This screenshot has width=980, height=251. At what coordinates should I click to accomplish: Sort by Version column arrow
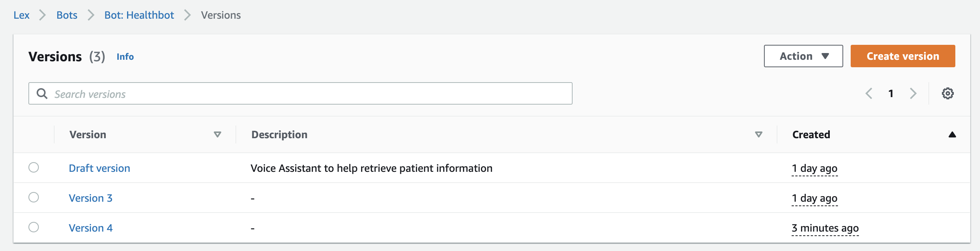click(x=217, y=134)
